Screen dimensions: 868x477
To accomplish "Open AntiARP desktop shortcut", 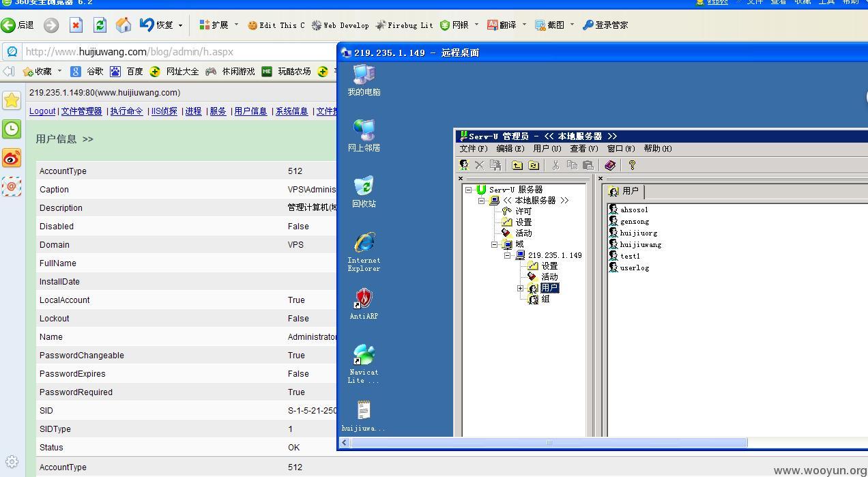I will point(364,304).
